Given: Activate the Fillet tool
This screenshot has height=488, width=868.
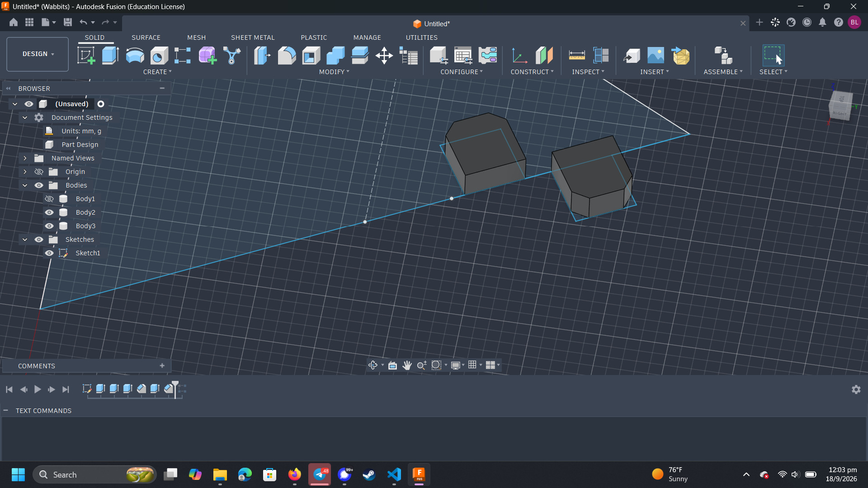Looking at the screenshot, I should 287,56.
